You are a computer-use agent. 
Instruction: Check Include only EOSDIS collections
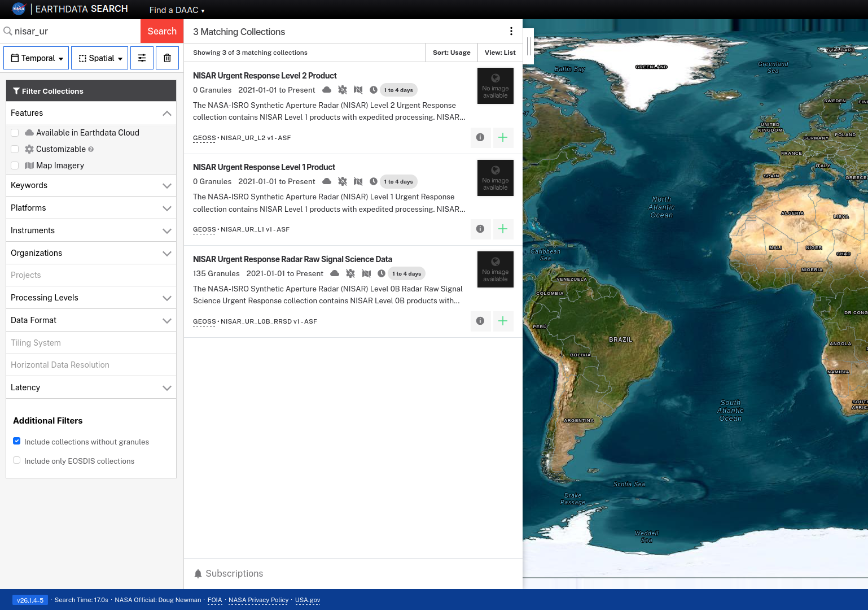point(17,460)
